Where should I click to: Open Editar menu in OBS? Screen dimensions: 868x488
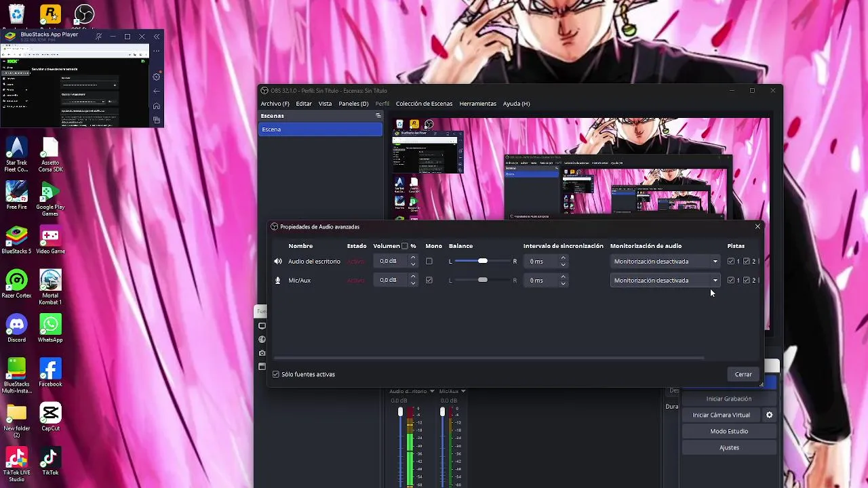point(304,104)
